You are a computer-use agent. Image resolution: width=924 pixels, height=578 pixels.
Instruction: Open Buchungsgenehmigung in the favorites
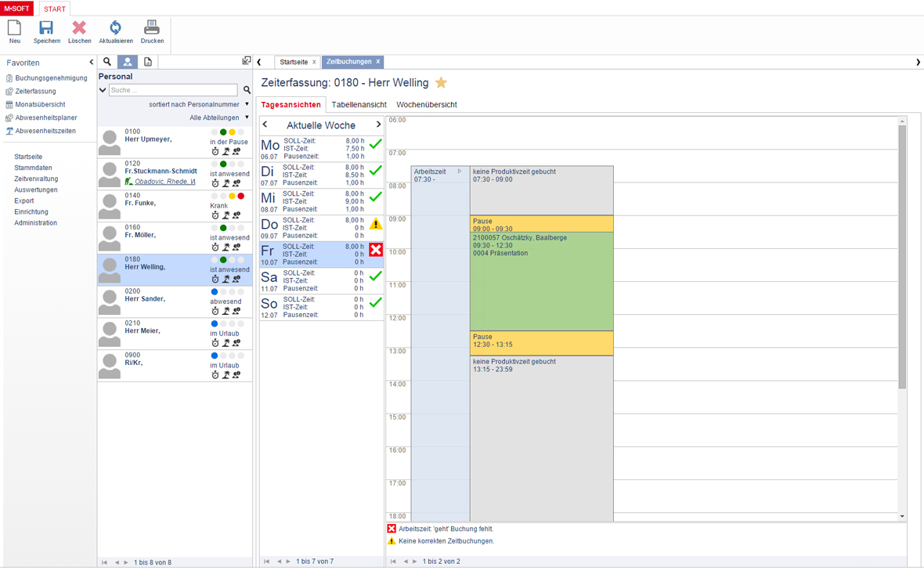click(51, 78)
